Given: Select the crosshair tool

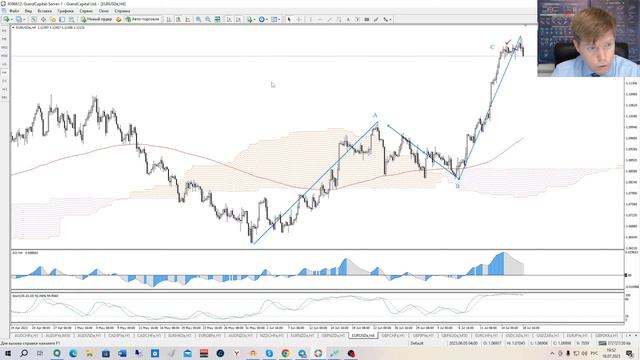Looking at the screenshot, I should pyautogui.click(x=299, y=19).
